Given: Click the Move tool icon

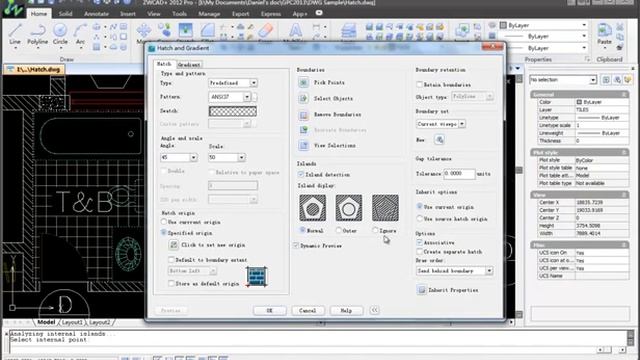Looking at the screenshot, I should tap(144, 31).
